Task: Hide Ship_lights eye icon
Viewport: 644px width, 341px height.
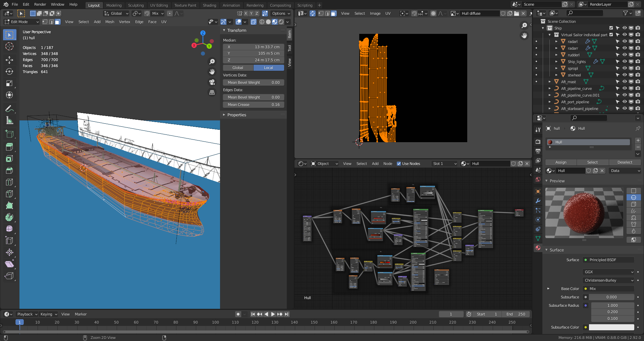Action: click(625, 62)
